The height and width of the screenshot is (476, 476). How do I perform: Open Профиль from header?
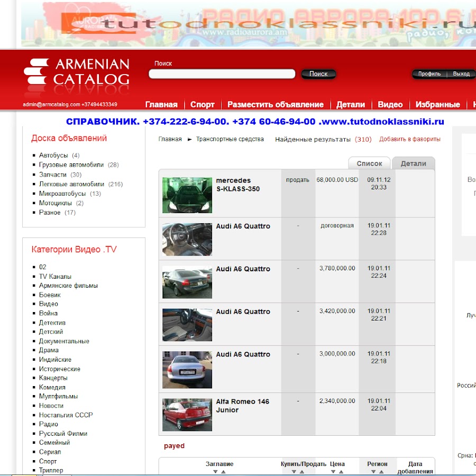click(x=429, y=74)
